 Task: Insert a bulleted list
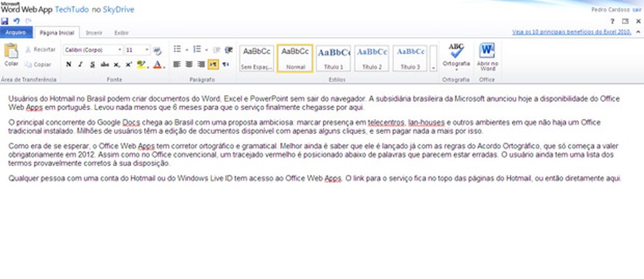pos(177,50)
